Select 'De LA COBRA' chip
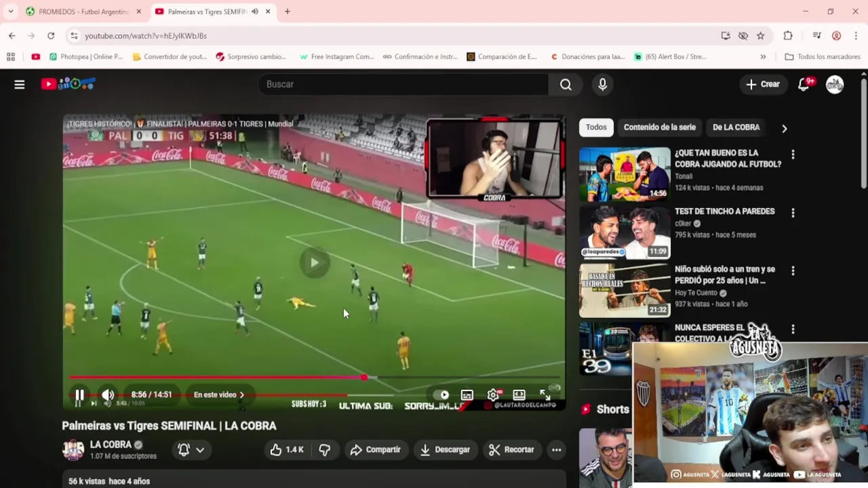Screen dimensions: 868x488 (x=736, y=127)
